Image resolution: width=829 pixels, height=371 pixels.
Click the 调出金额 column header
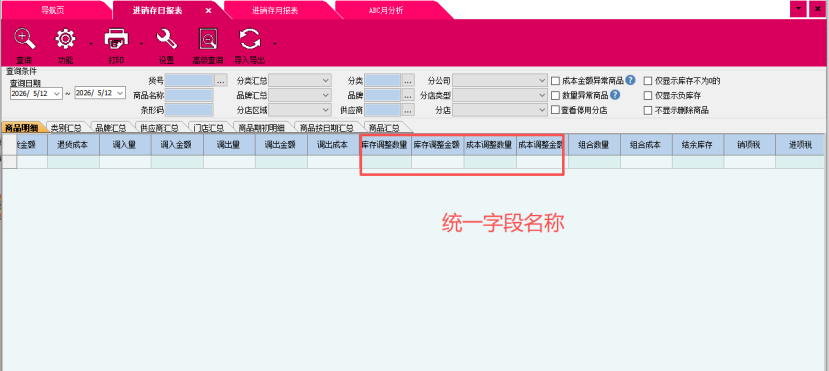click(x=281, y=145)
